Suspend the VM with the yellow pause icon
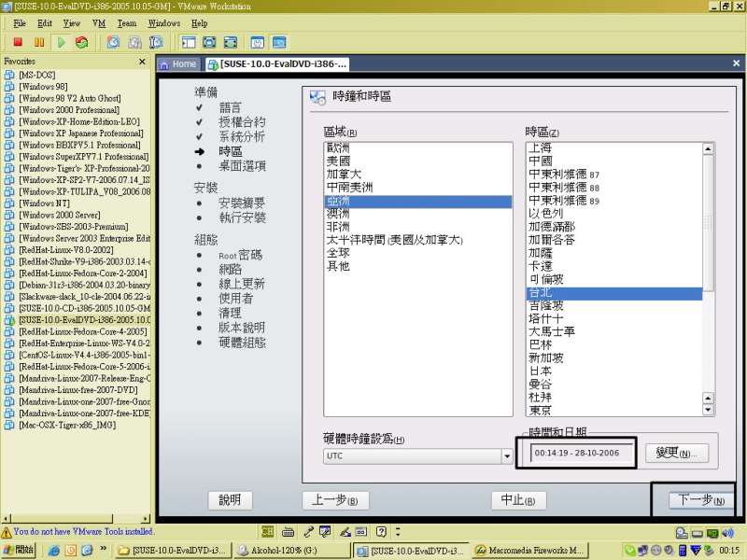Viewport: 747px width, 560px height. (x=39, y=42)
